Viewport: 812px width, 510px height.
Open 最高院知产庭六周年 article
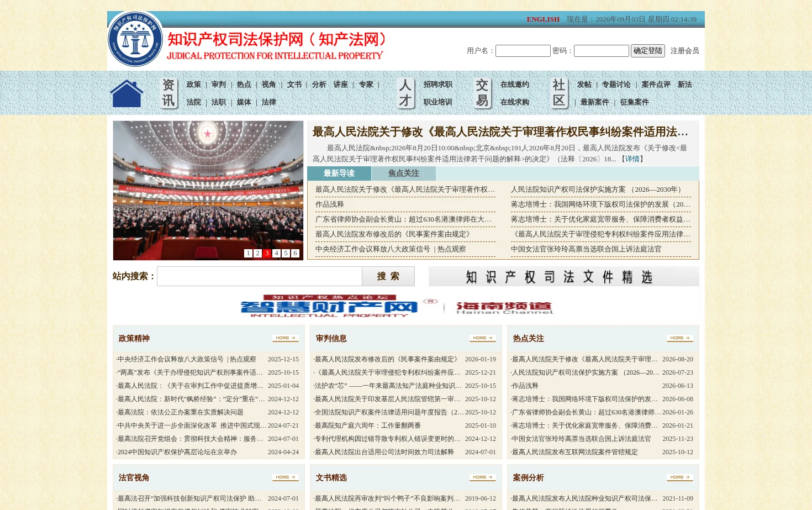point(367,425)
